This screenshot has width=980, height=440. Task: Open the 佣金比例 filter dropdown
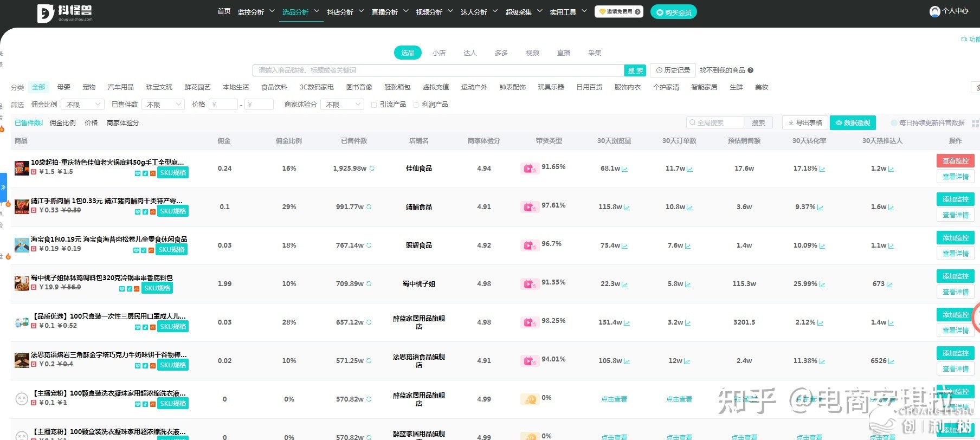point(82,105)
